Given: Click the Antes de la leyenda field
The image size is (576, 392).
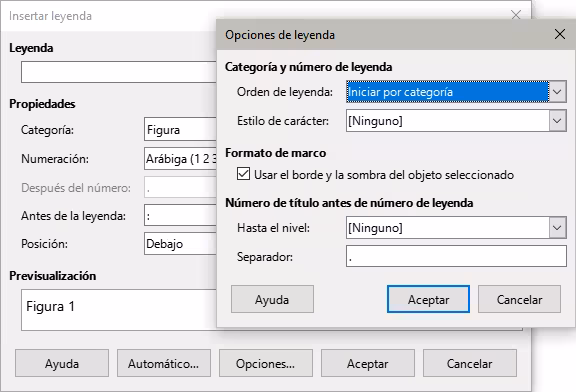Looking at the screenshot, I should pyautogui.click(x=180, y=215).
